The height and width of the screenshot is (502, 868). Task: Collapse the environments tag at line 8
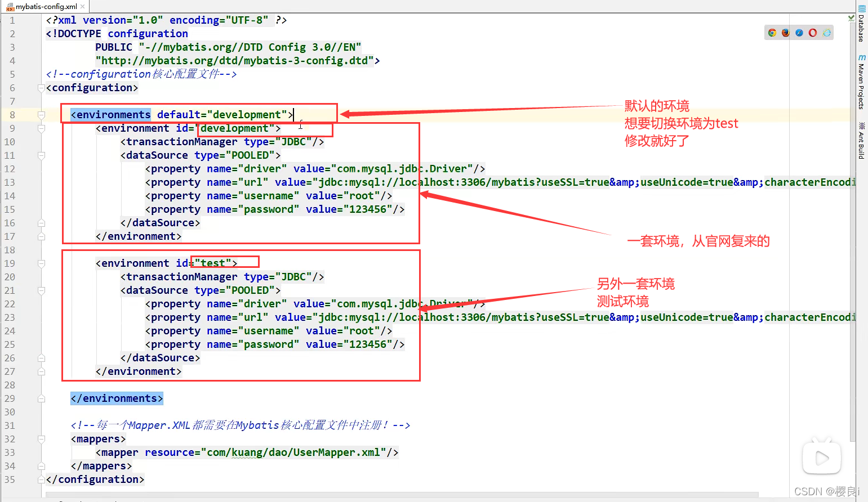(x=41, y=115)
